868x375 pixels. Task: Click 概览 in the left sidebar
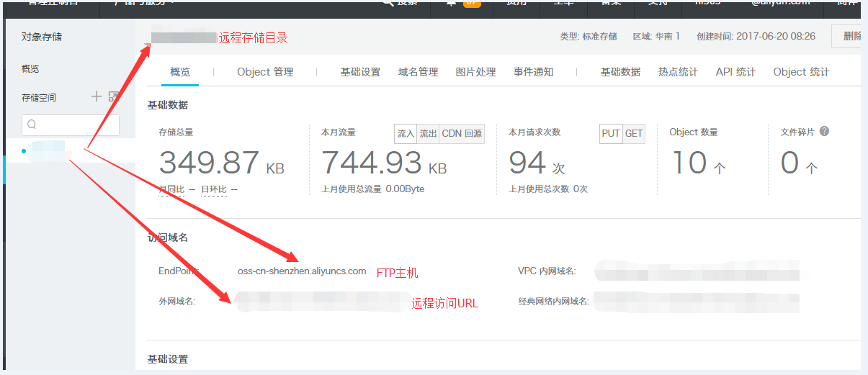pyautogui.click(x=30, y=69)
